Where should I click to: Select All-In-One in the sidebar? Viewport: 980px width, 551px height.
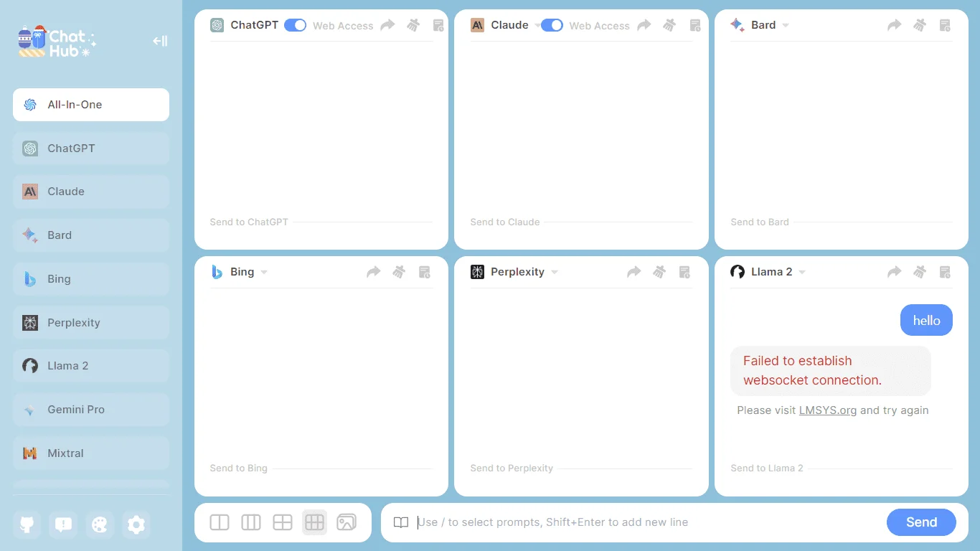tap(91, 105)
